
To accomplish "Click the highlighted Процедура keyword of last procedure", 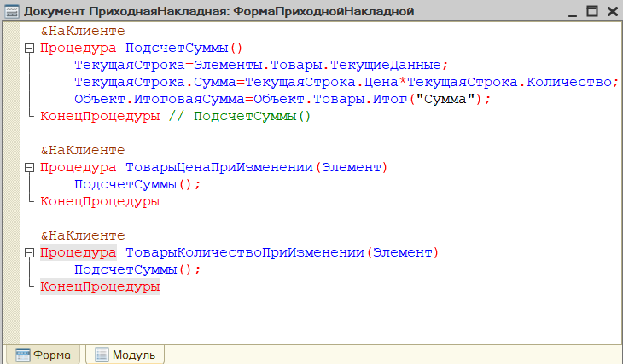I will 79,253.
